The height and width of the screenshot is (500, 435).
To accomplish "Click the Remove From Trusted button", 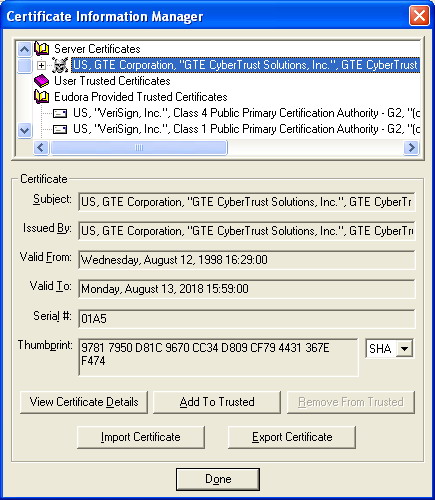I will [x=351, y=402].
